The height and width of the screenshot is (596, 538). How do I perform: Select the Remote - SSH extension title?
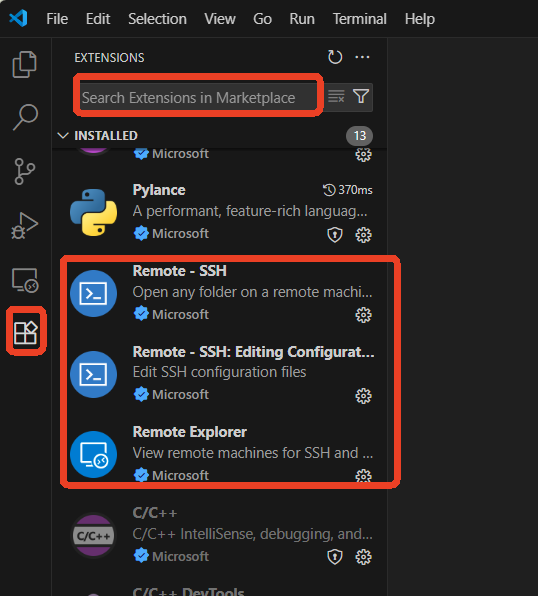pyautogui.click(x=179, y=271)
